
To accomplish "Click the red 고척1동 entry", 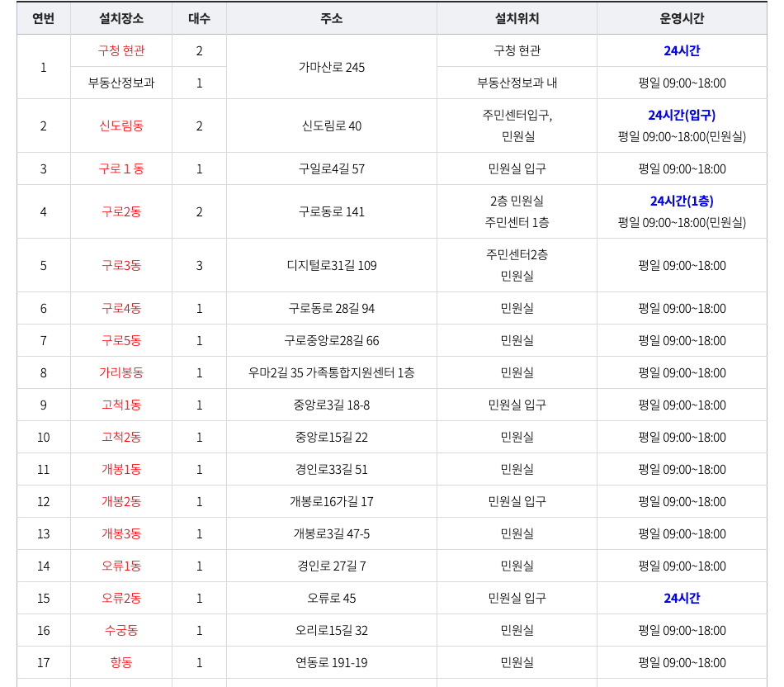I will pos(121,405).
